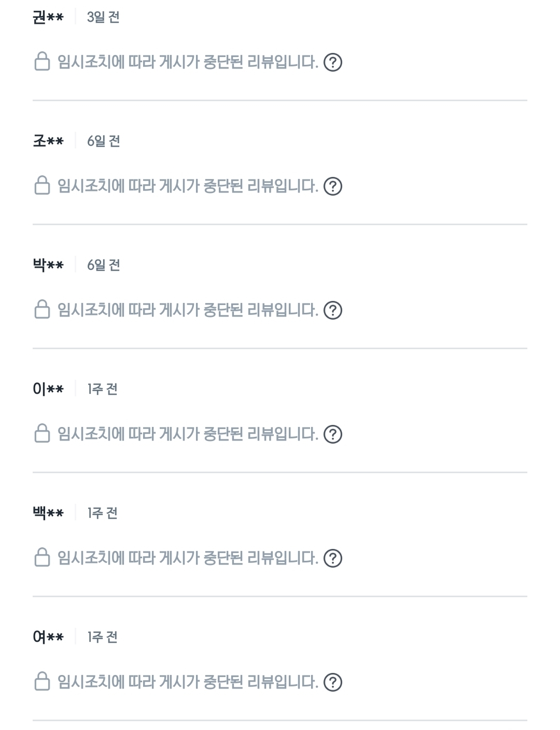Click reviewer name 박**

coord(48,265)
